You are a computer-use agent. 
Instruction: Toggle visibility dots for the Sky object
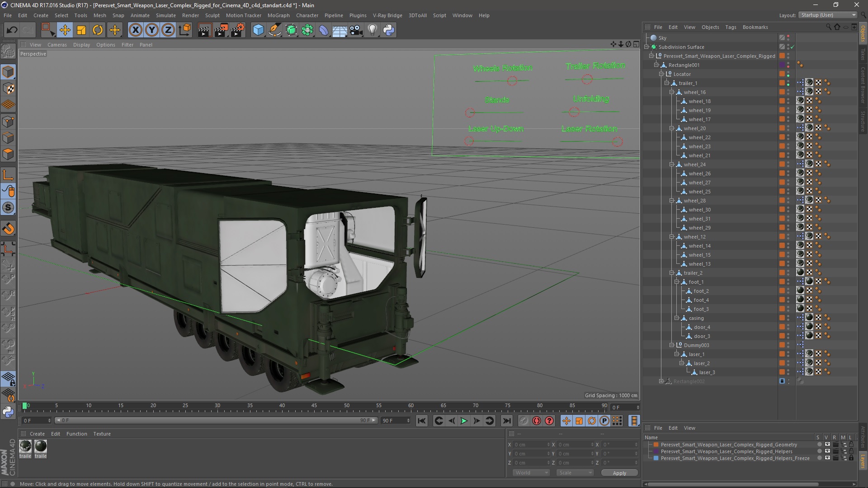pos(788,38)
